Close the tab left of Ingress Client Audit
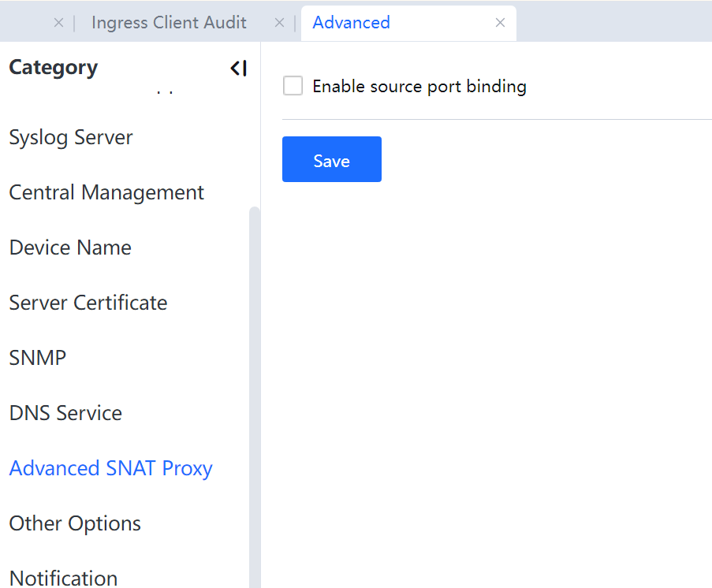This screenshot has width=712, height=588. coord(58,23)
